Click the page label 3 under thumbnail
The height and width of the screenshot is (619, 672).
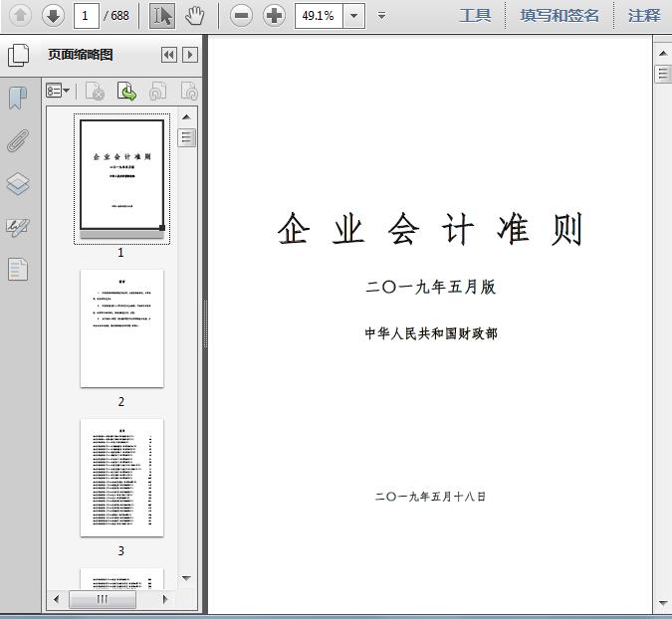tap(121, 551)
